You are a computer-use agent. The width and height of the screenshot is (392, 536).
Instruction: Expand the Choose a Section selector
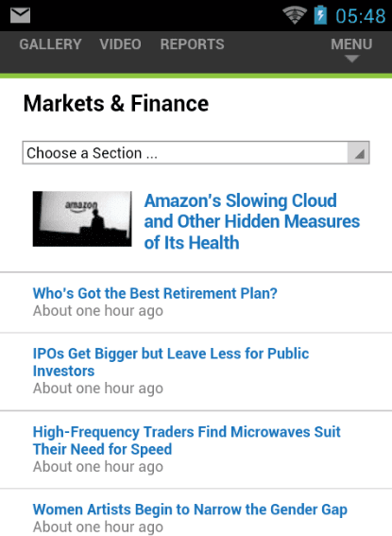click(196, 153)
